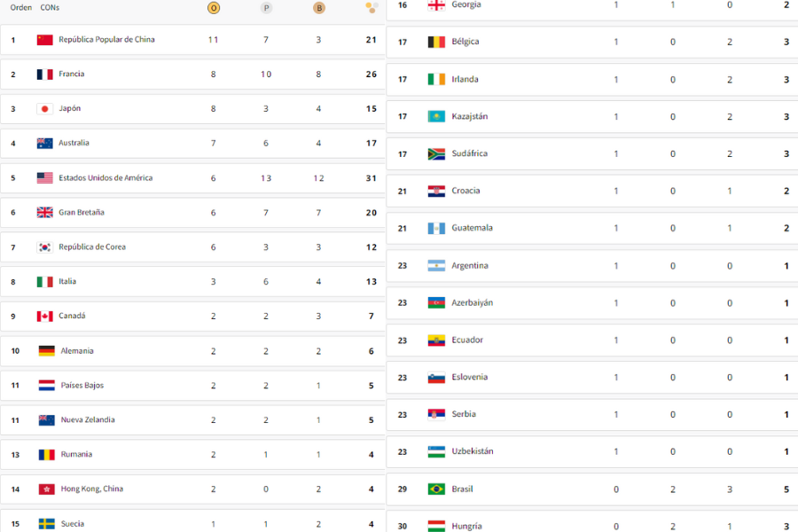Click the total medals header icon
The image size is (798, 532).
(372, 8)
